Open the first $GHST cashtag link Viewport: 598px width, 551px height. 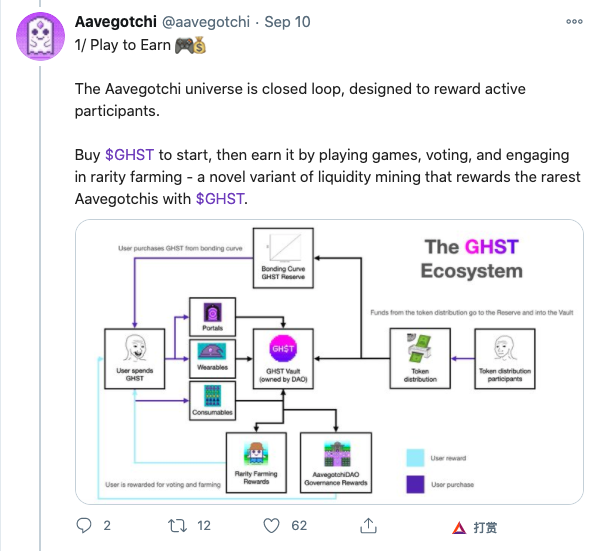click(x=129, y=155)
